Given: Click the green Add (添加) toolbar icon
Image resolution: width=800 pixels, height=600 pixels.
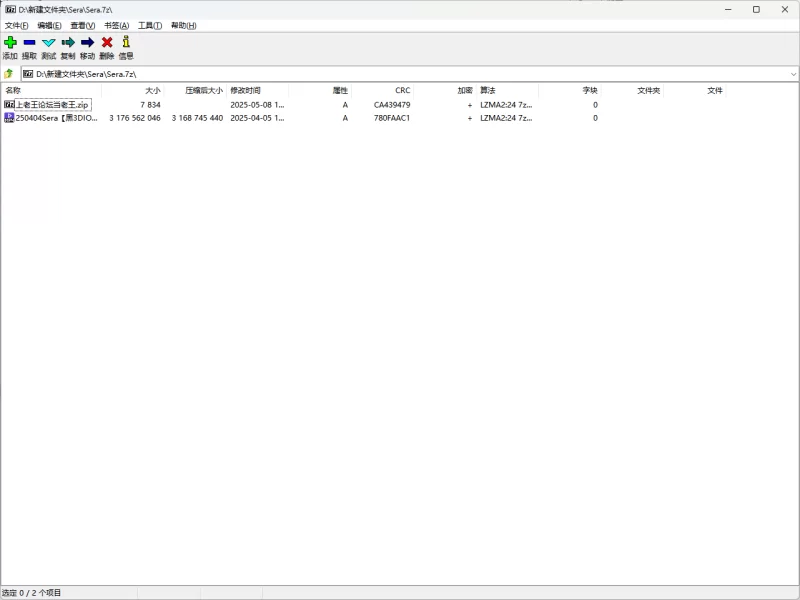Looking at the screenshot, I should [x=10, y=43].
